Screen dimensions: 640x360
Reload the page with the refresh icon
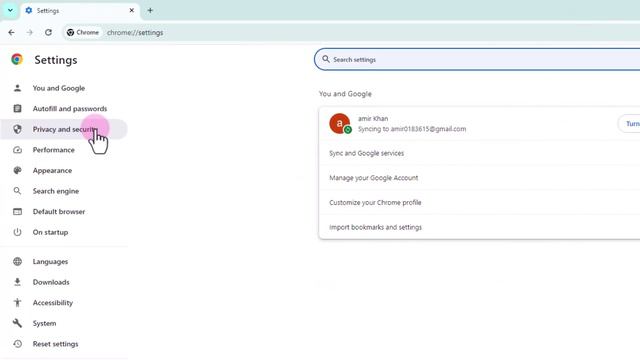pos(48,32)
